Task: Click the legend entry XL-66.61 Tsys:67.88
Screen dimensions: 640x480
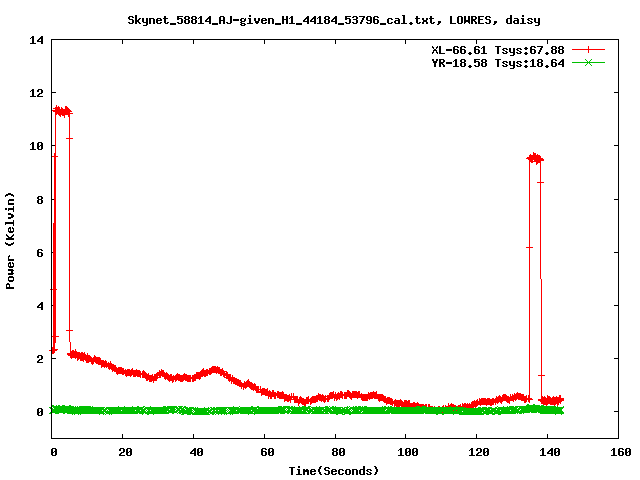Action: coord(498,50)
